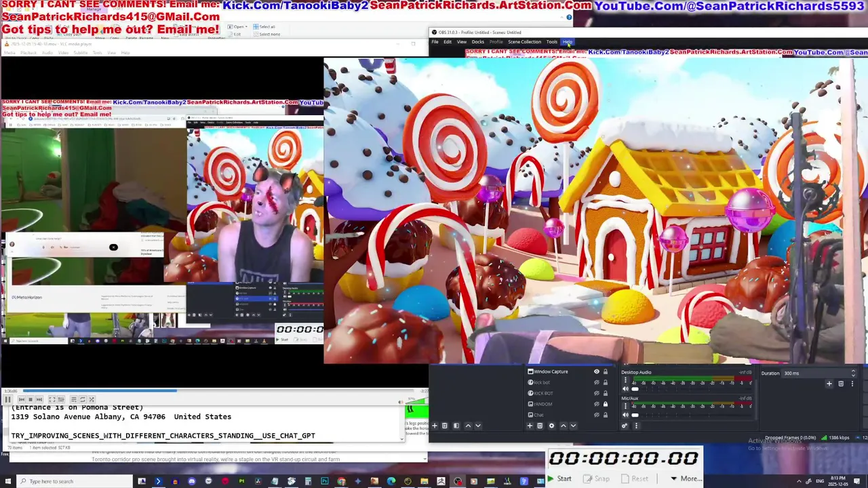Open OBS Tools menu
Viewport: 868px width, 488px height.
(552, 42)
